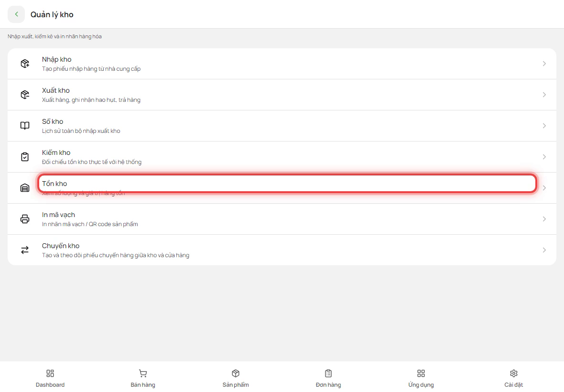Click the In mã vạch printer icon

25,218
